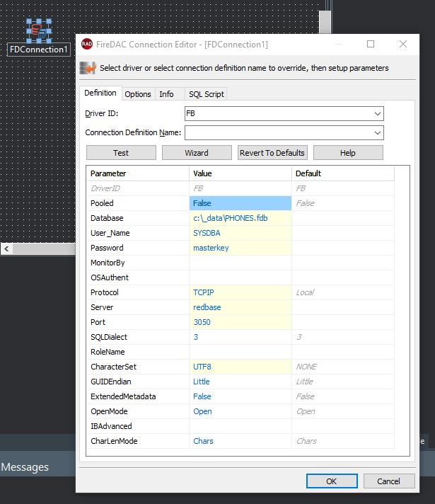This screenshot has height=504, width=435.
Task: Open the Messages panel in the IDE
Action: click(25, 466)
